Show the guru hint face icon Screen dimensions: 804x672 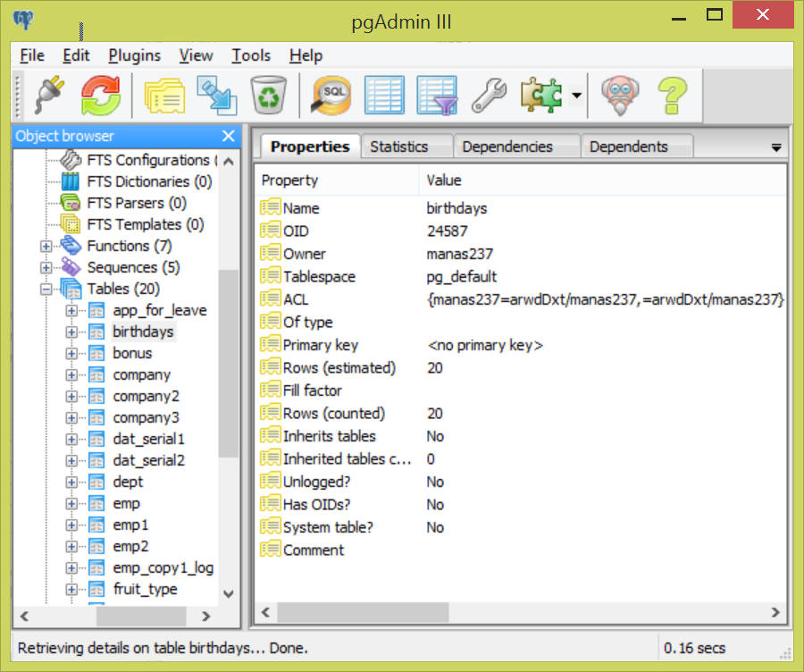point(620,95)
